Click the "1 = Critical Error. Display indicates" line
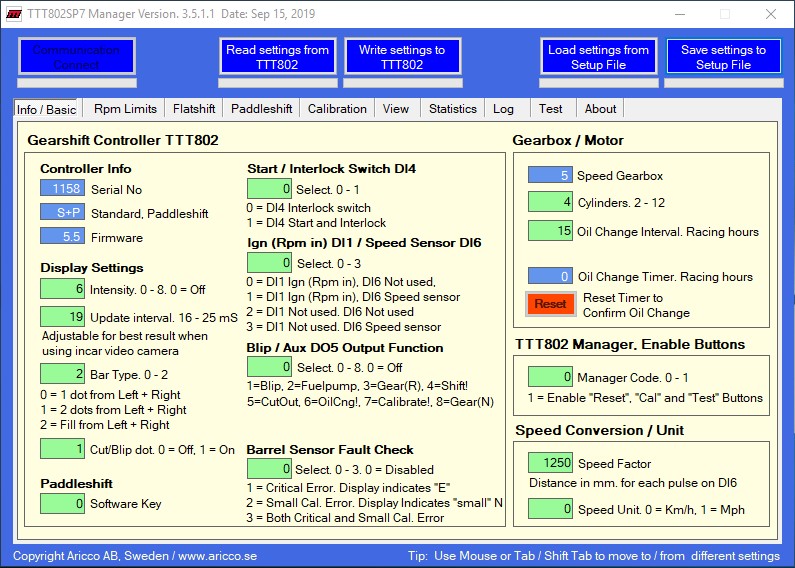The width and height of the screenshot is (795, 568). [x=349, y=488]
